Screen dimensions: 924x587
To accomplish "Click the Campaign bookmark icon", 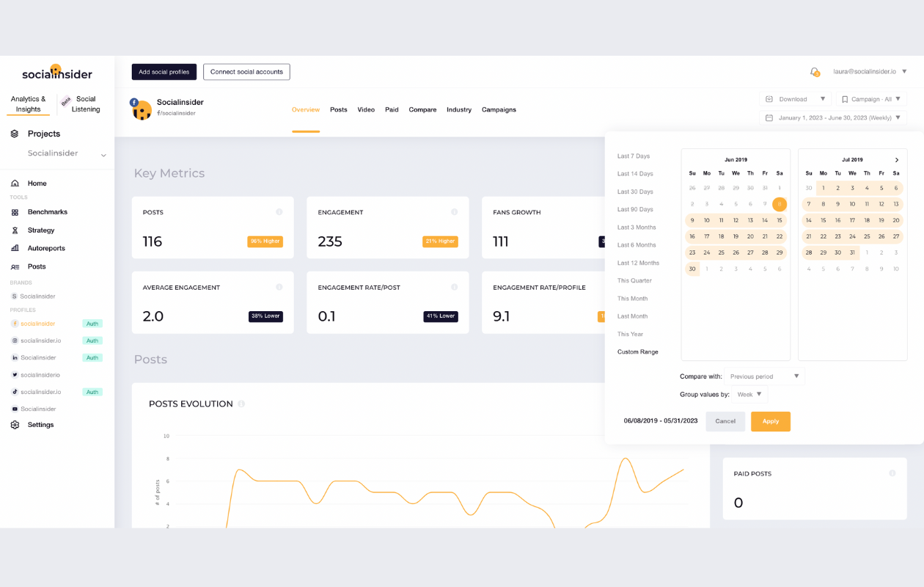I will (845, 99).
